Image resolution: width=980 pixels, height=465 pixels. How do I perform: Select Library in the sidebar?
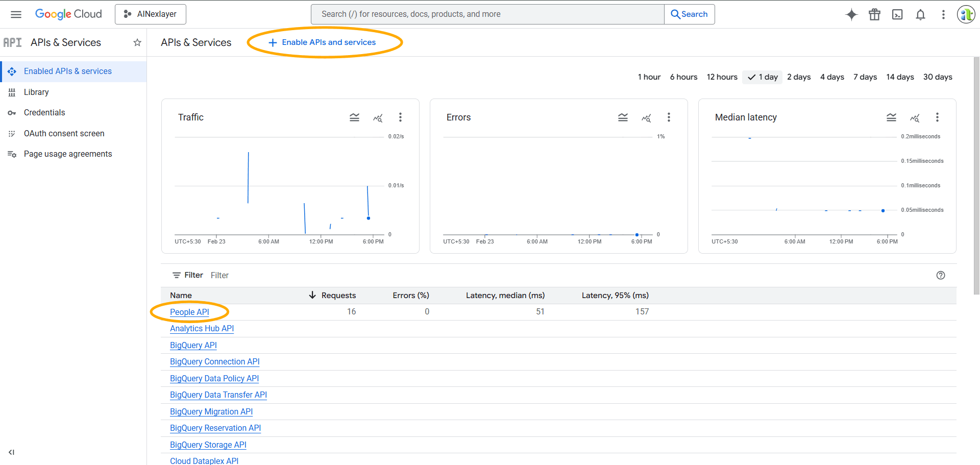click(x=36, y=92)
